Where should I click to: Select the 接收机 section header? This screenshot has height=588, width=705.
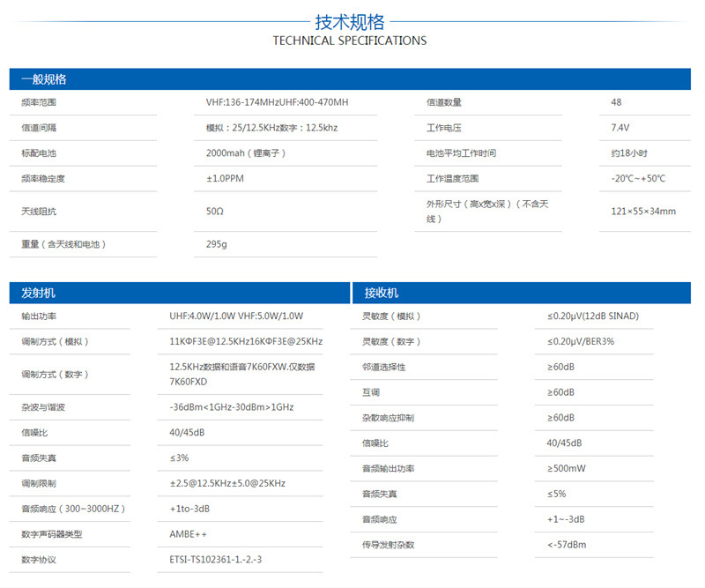click(522, 293)
